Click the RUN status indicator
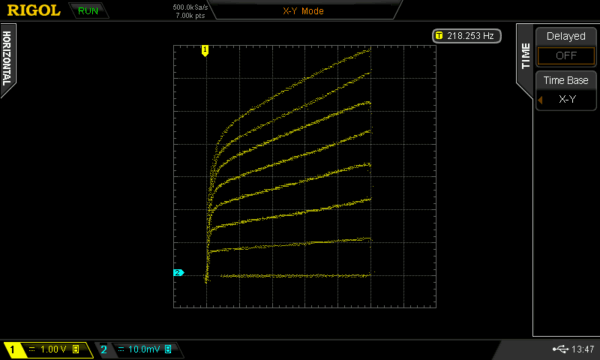 (x=88, y=11)
